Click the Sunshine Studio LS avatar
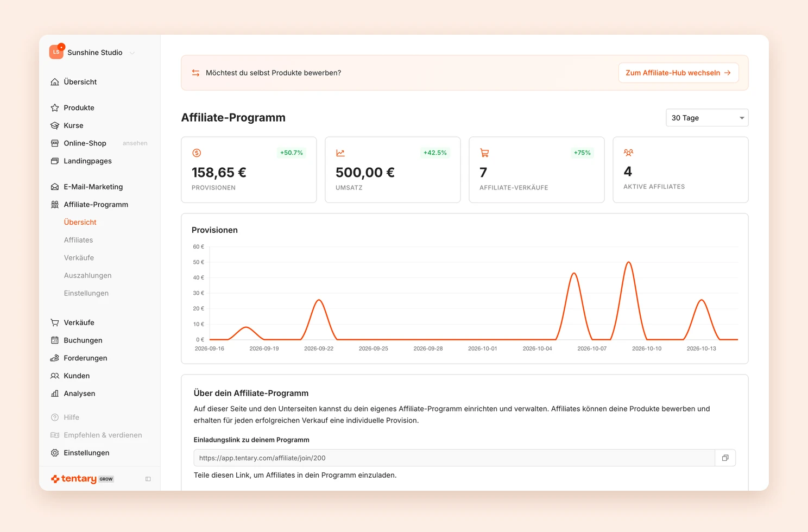Viewport: 808px width, 532px height. 56,52
